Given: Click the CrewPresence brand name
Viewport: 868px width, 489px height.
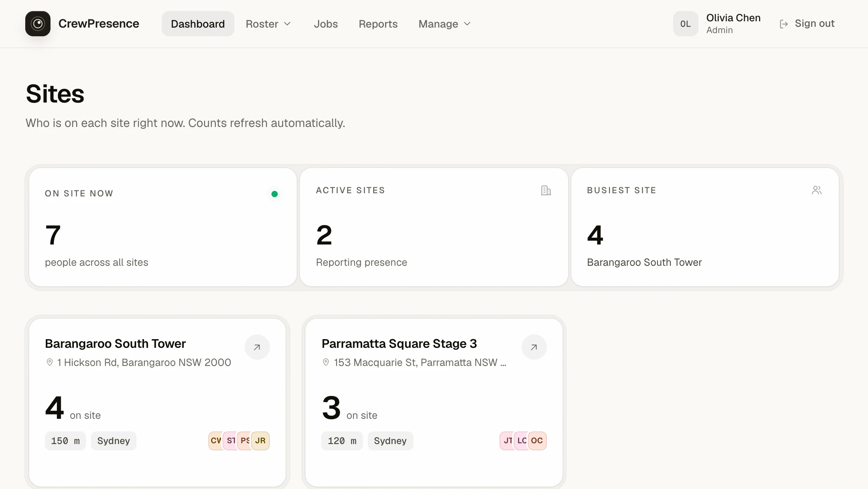Looking at the screenshot, I should coord(99,24).
